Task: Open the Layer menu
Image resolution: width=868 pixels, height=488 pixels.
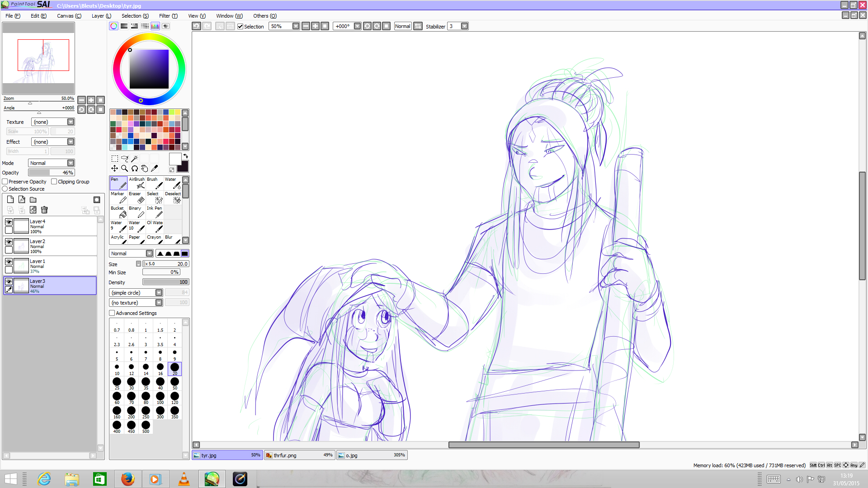Action: point(101,16)
